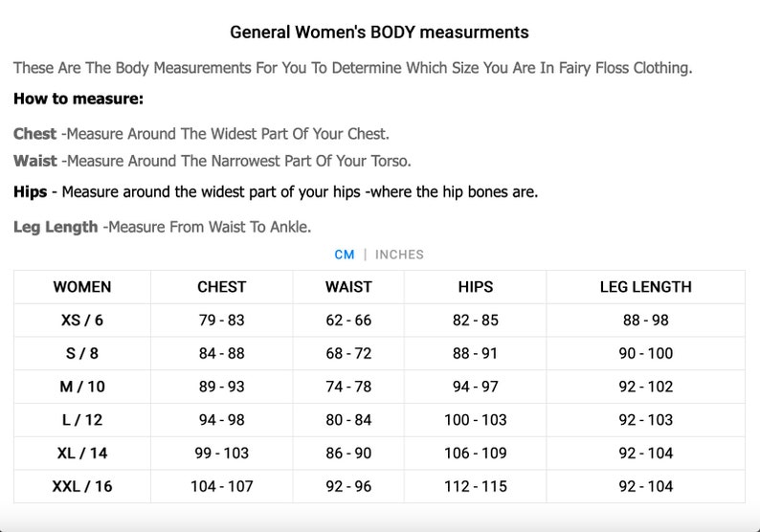Select the XL / 14 size row
This screenshot has height=532, width=760.
click(x=379, y=453)
